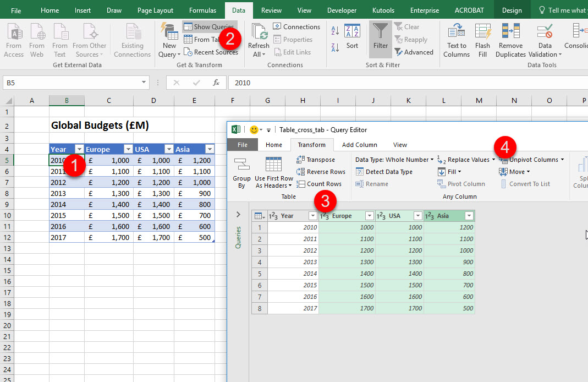The image size is (588, 382).
Task: Click Detect Data Type button
Action: (x=384, y=172)
